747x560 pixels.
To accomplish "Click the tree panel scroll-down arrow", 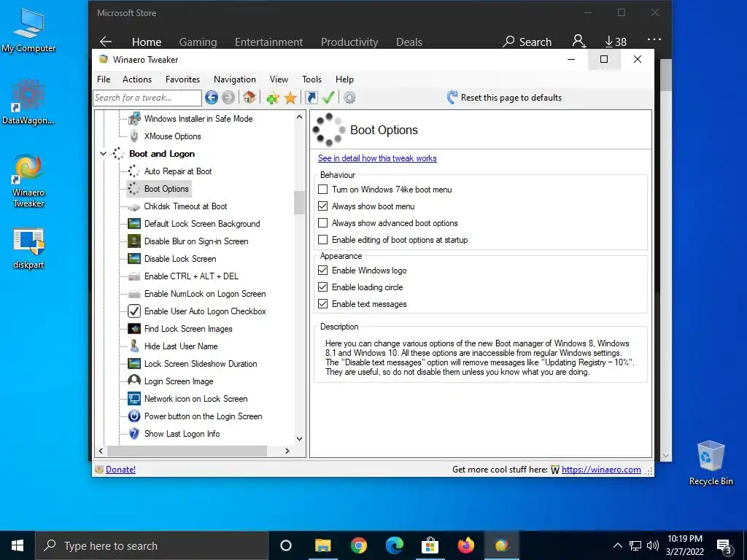I will (299, 438).
